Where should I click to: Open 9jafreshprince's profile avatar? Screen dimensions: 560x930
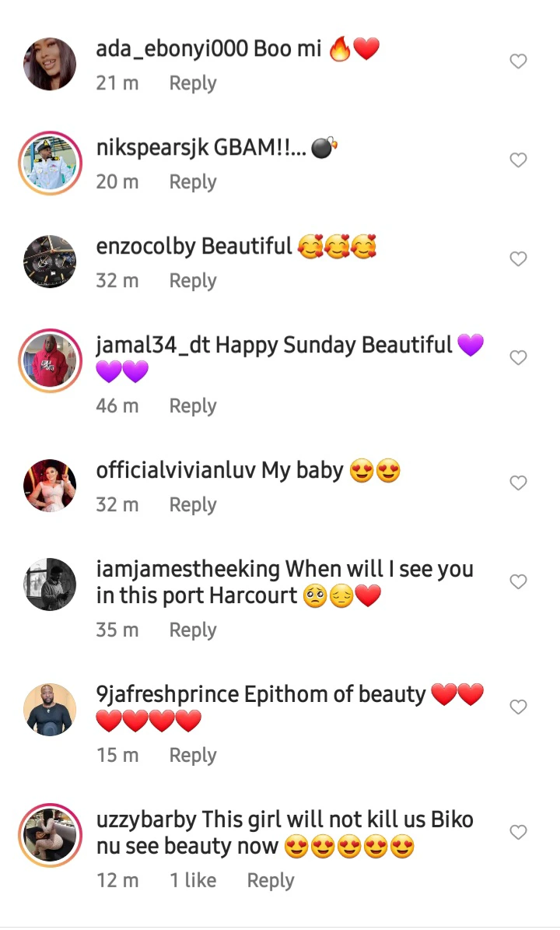pyautogui.click(x=51, y=710)
